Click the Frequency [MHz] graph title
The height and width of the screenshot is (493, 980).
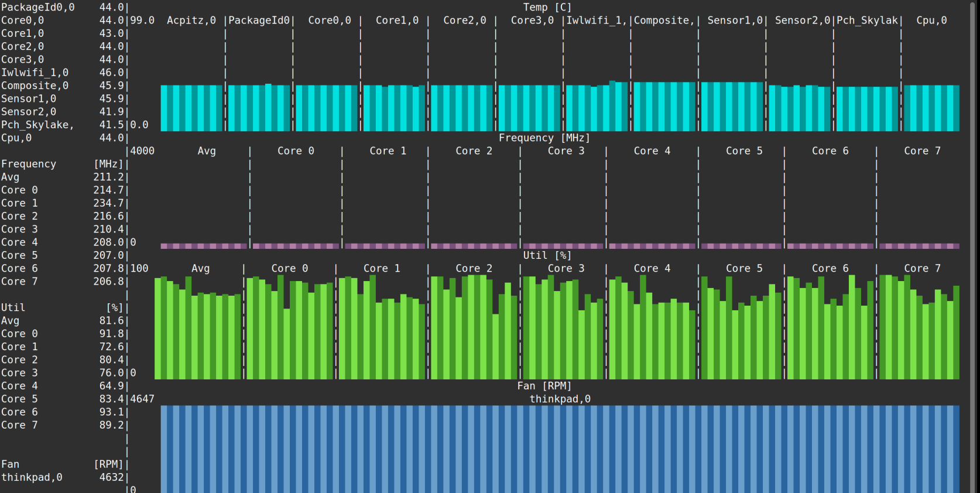coord(544,138)
